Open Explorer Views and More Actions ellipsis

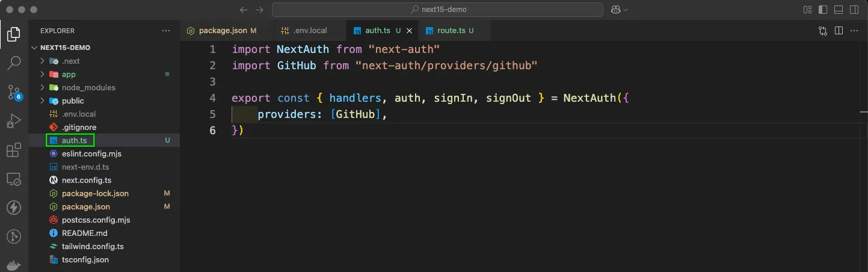(166, 31)
